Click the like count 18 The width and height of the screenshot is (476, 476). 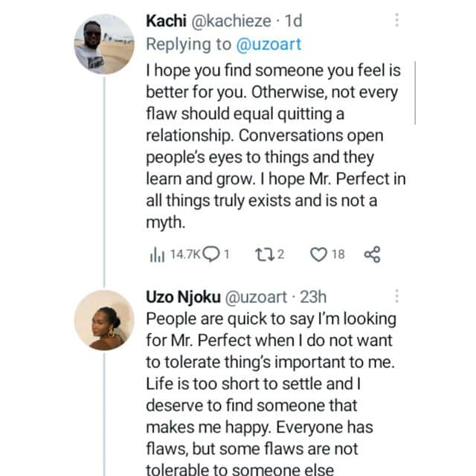[x=338, y=254]
